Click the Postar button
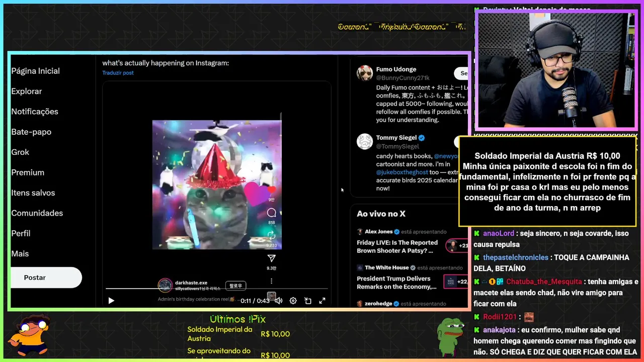 coord(45,278)
